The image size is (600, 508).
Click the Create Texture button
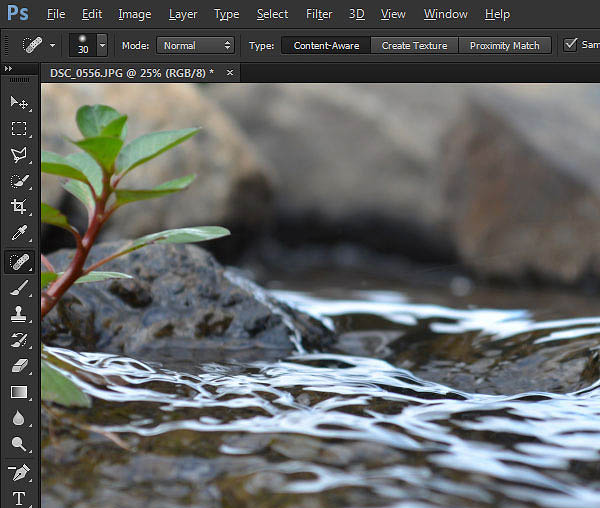[x=414, y=46]
